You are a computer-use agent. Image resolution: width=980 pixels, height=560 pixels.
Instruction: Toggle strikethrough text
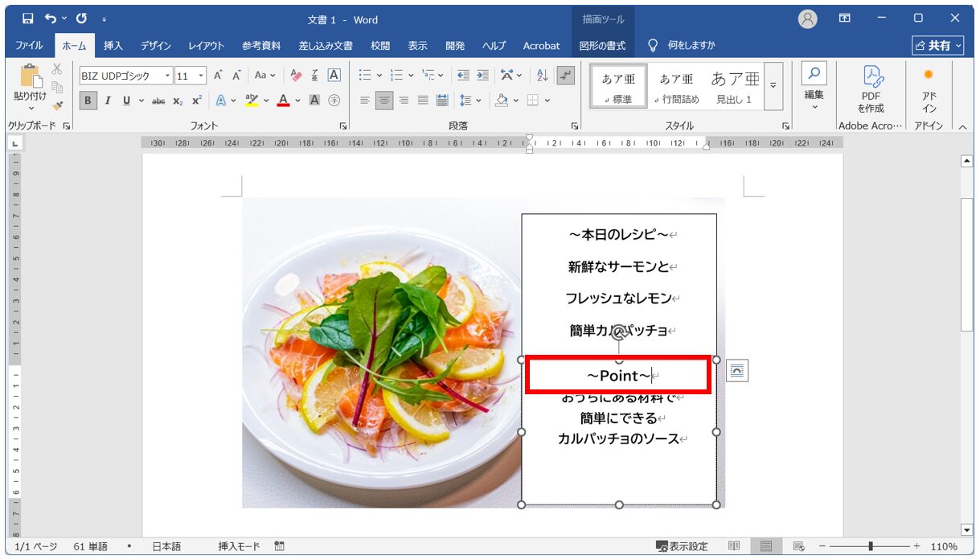[158, 101]
